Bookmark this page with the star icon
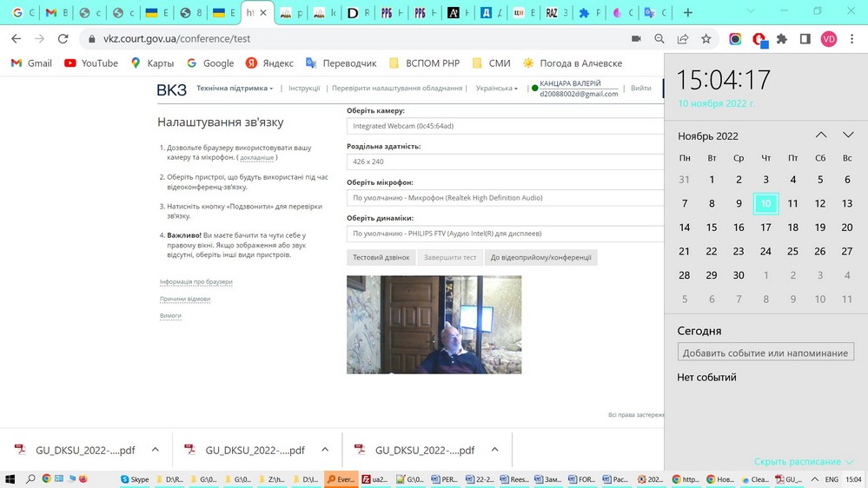This screenshot has height=488, width=868. click(x=706, y=39)
